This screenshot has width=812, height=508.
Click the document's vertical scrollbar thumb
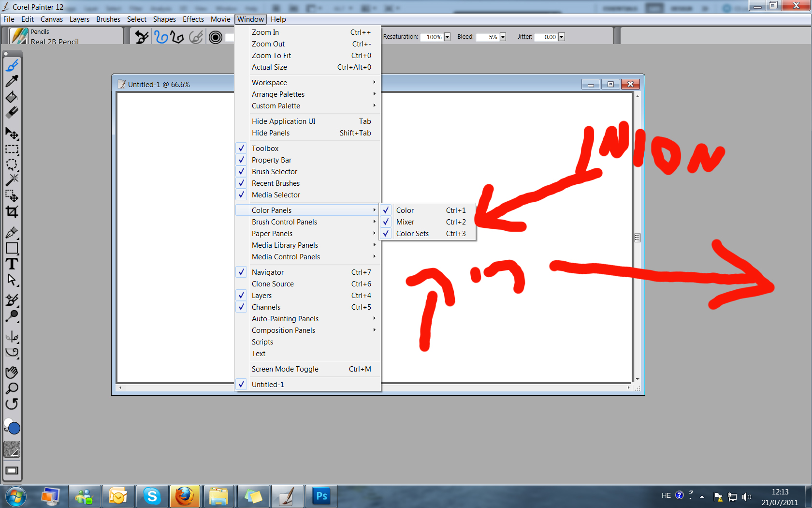click(x=638, y=238)
